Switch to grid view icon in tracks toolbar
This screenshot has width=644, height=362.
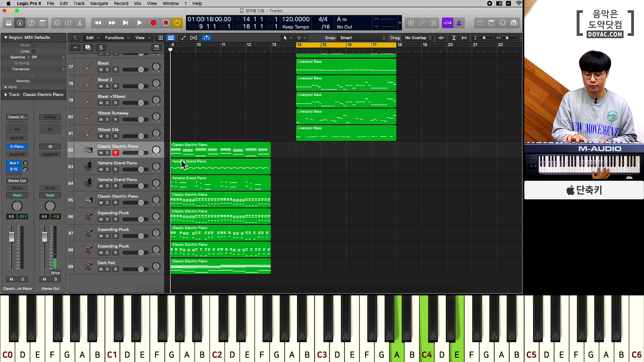click(161, 38)
